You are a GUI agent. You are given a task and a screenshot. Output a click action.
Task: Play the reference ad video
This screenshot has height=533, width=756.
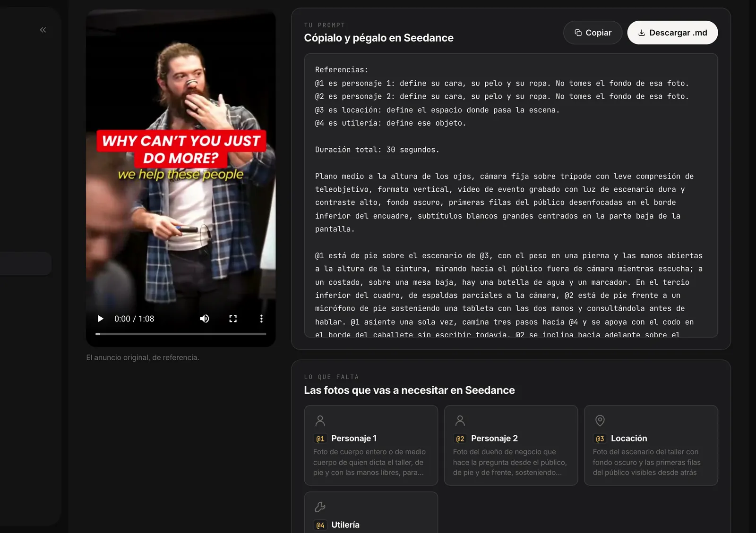(100, 319)
